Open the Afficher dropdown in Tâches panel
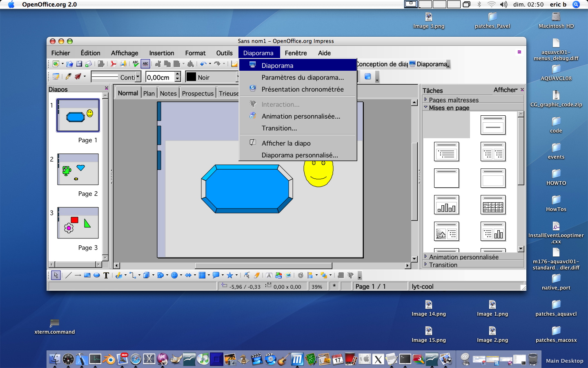This screenshot has height=368, width=588. (x=506, y=90)
